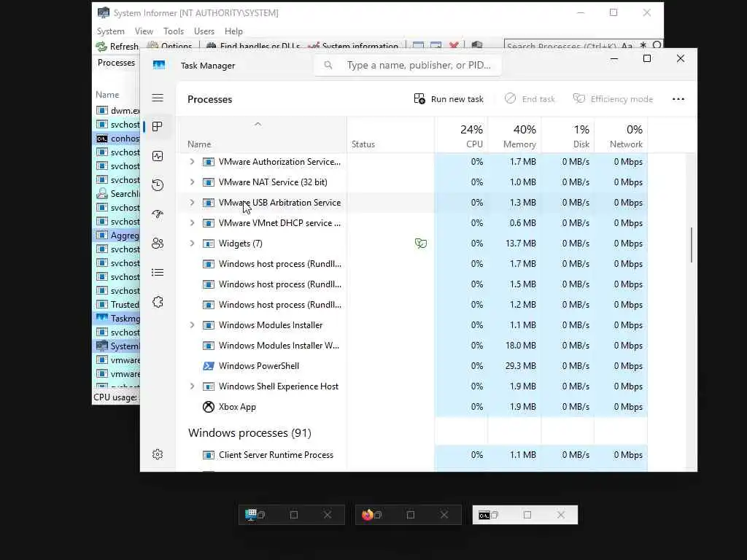Click the Xbox App icon
Viewport: 747px width, 560px height.
[x=209, y=407]
